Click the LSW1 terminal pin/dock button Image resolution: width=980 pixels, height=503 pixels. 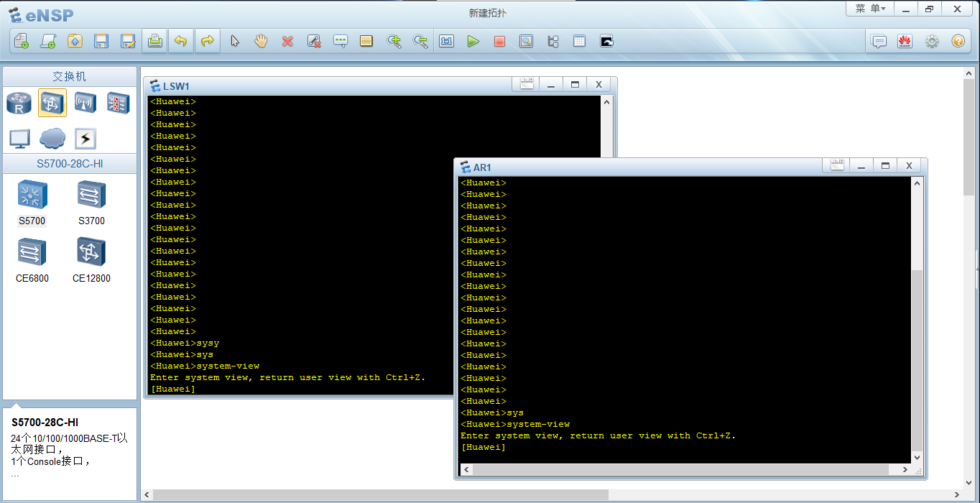point(527,85)
